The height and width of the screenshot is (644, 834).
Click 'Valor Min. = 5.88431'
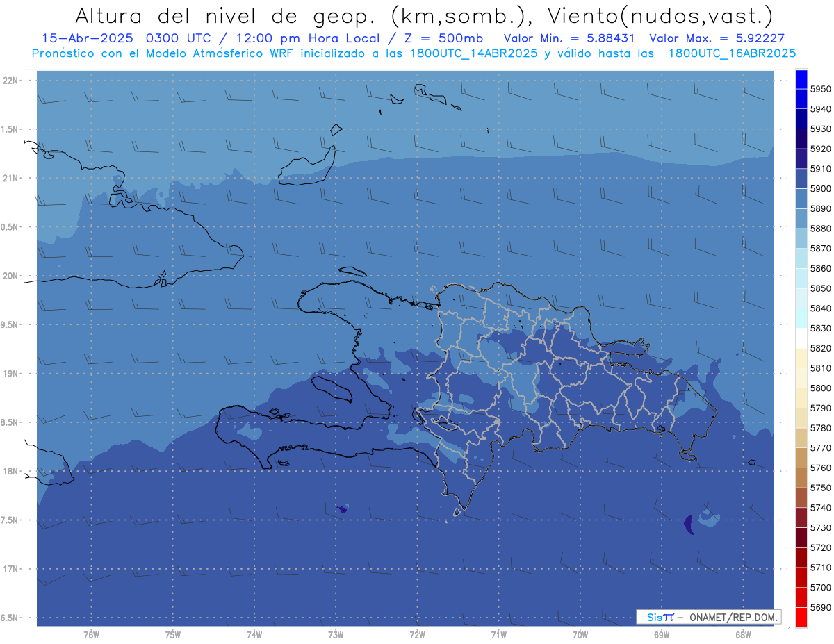(x=569, y=38)
